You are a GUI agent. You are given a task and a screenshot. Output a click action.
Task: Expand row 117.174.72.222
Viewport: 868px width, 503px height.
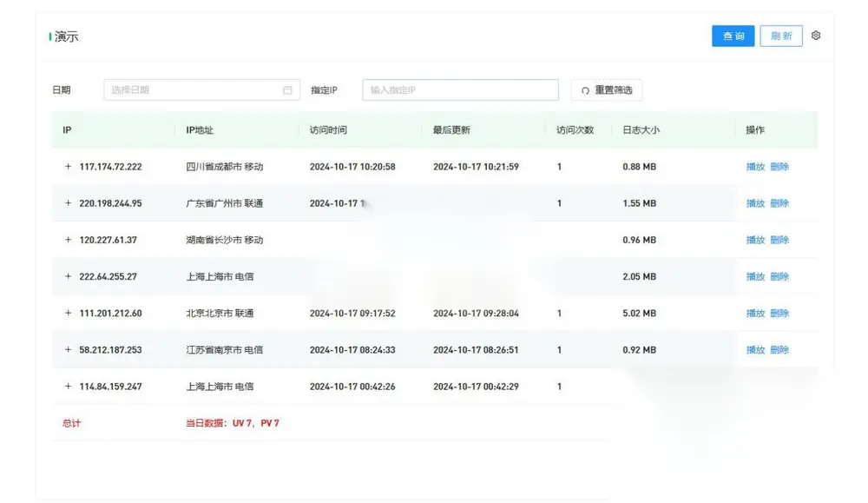pyautogui.click(x=68, y=166)
